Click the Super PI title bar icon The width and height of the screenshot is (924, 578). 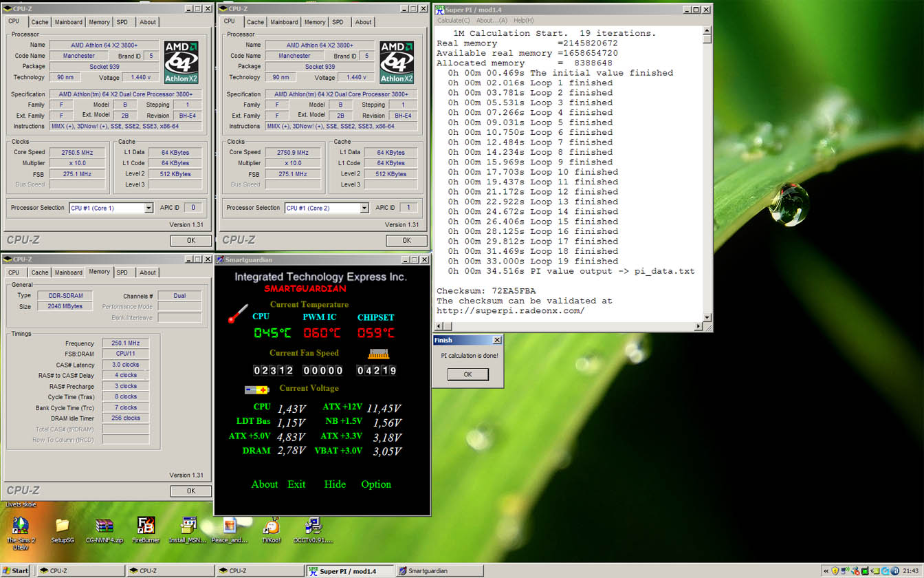pyautogui.click(x=439, y=9)
